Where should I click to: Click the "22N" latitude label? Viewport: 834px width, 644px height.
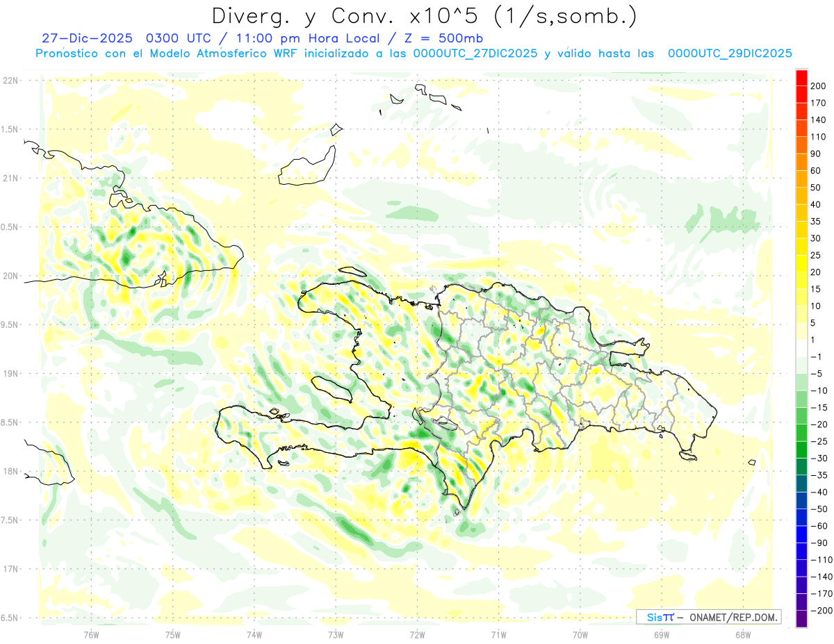click(10, 80)
